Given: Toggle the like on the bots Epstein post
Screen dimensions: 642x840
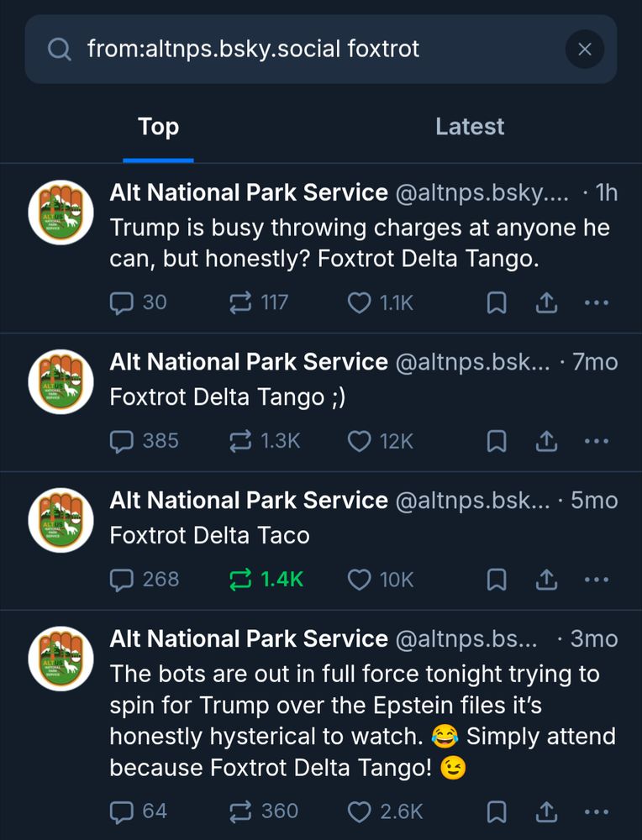Looking at the screenshot, I should point(360,811).
